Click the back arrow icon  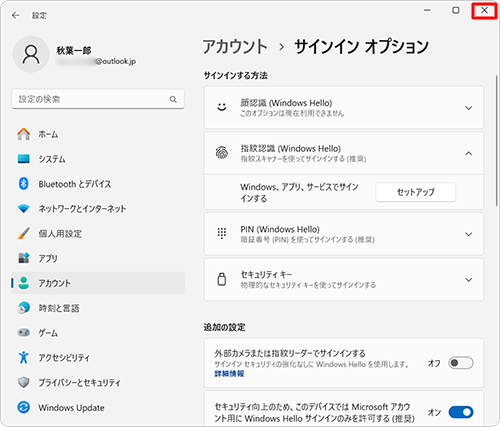[x=15, y=15]
